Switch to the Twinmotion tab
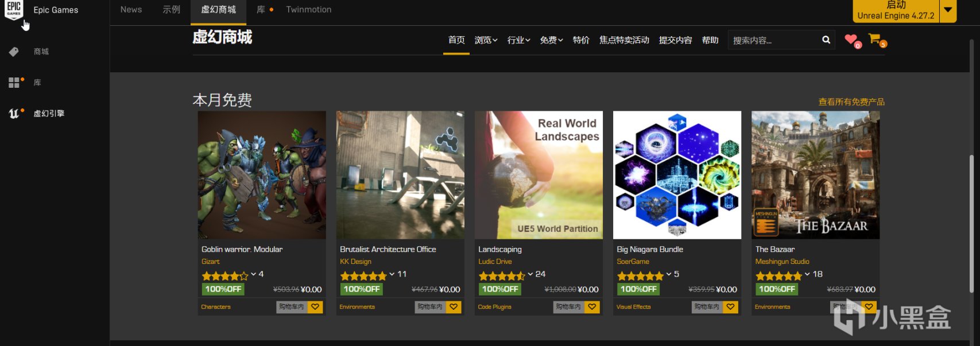 [309, 10]
